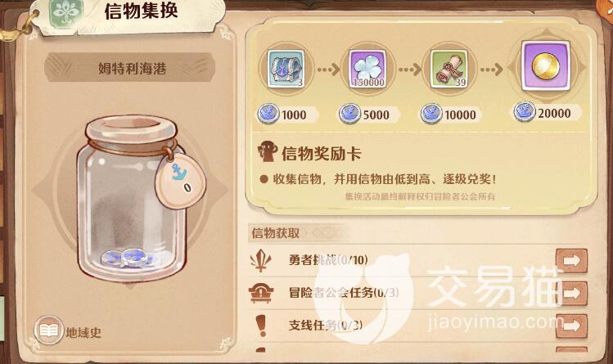This screenshot has height=364, width=613.
Task: Click the 1000 token cost coin
Action: tap(268, 114)
